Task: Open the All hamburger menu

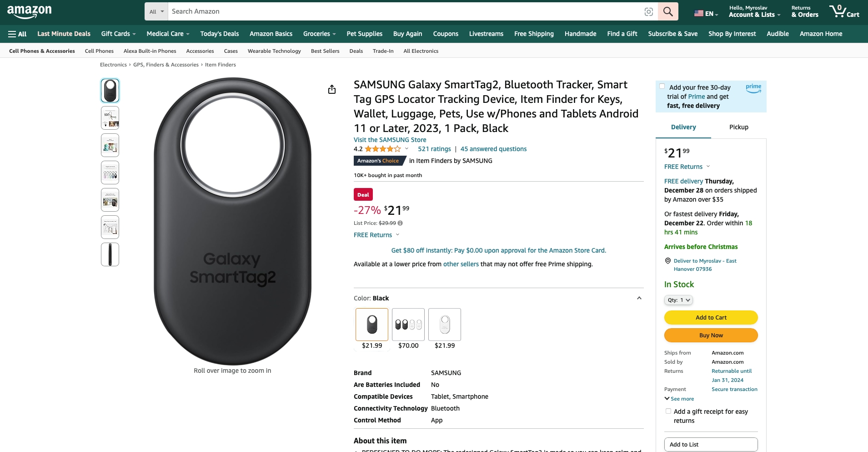Action: (17, 34)
